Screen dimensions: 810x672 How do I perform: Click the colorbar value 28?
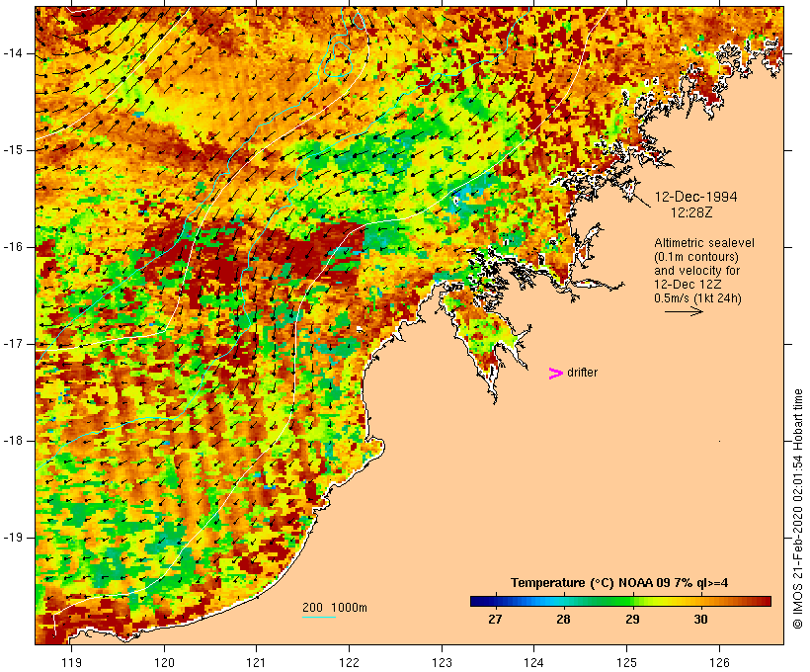pos(564,620)
